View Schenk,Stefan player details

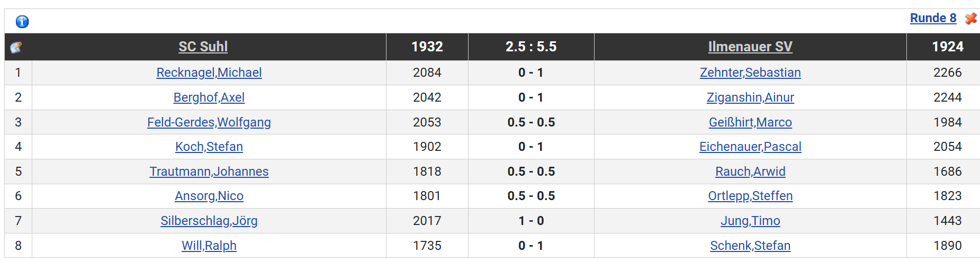point(750,246)
